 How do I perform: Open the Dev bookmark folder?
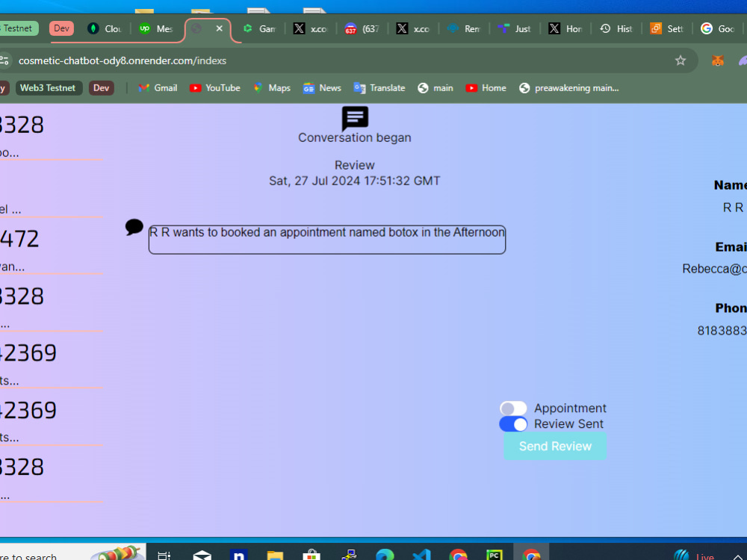101,87
